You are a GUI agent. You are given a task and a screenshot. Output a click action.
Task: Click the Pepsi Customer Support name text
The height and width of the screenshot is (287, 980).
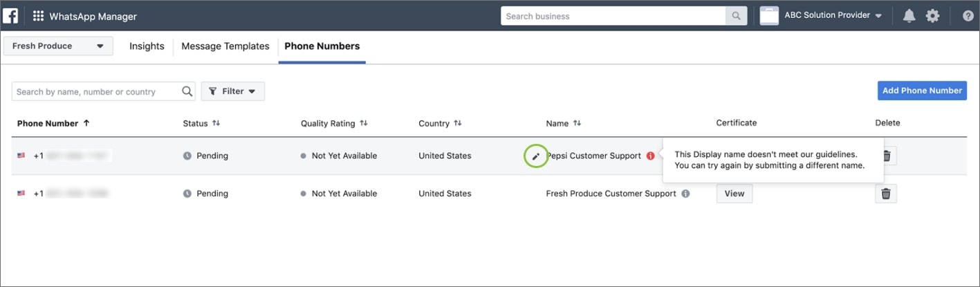point(594,156)
